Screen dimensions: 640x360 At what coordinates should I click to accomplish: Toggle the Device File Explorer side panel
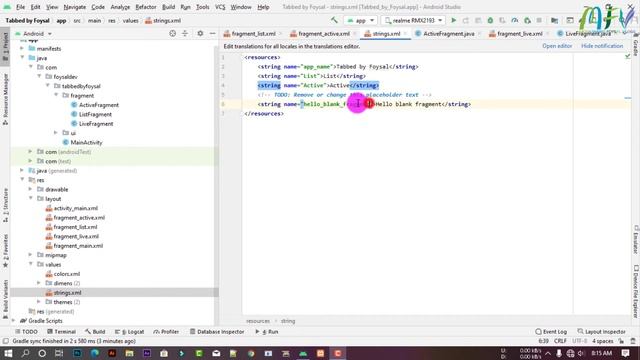coord(636,291)
